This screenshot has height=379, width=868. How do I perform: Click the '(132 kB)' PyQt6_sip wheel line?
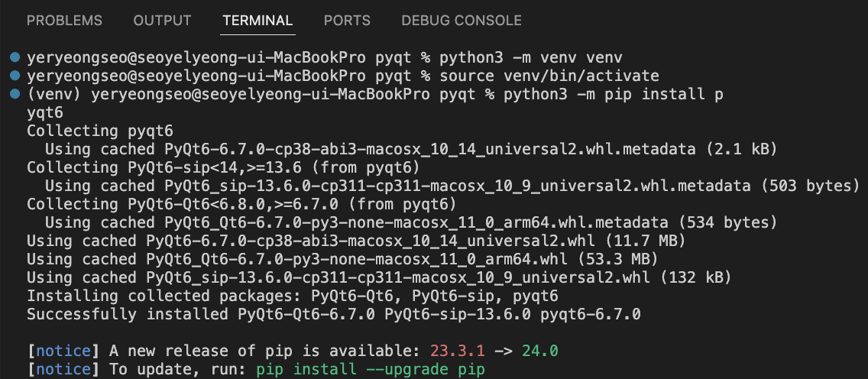[x=379, y=277]
